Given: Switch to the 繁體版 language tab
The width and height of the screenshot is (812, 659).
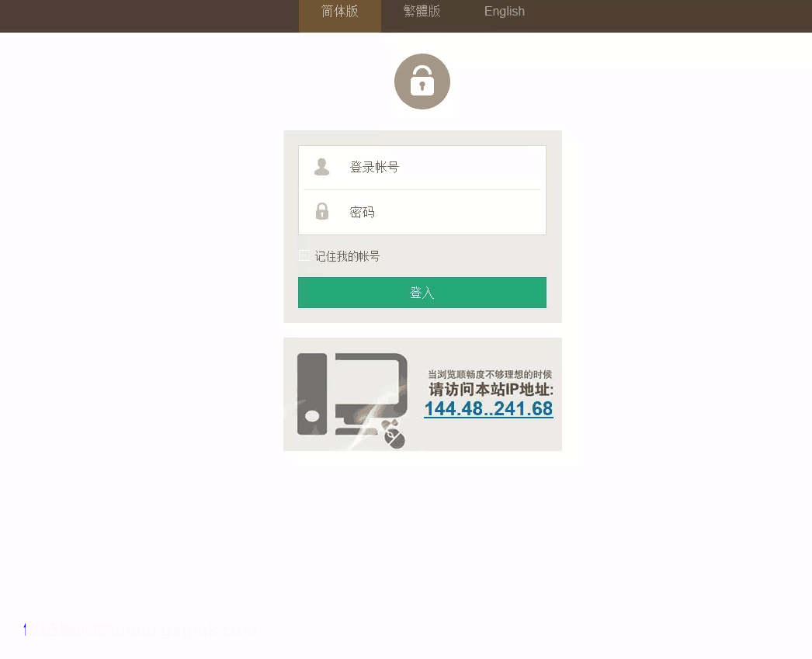Looking at the screenshot, I should [x=422, y=12].
